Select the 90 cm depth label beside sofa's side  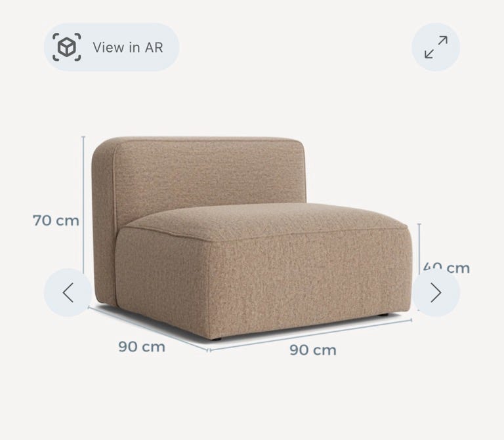(x=142, y=346)
